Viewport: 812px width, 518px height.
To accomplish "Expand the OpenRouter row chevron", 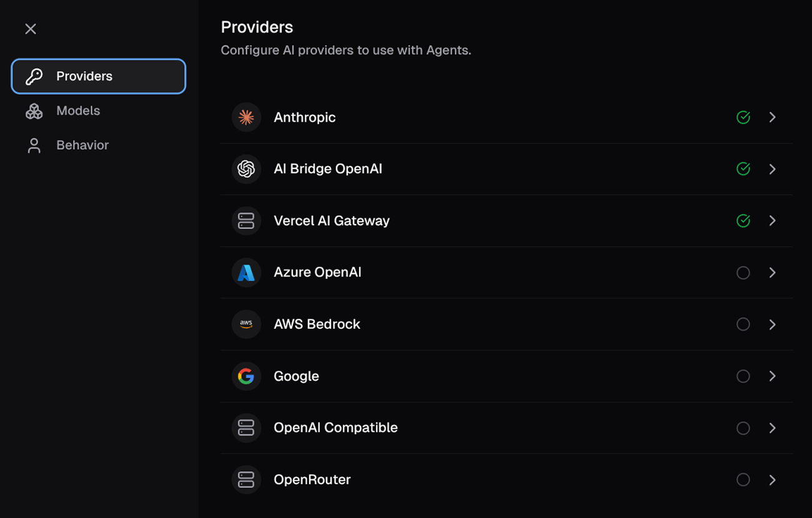I will (x=773, y=479).
